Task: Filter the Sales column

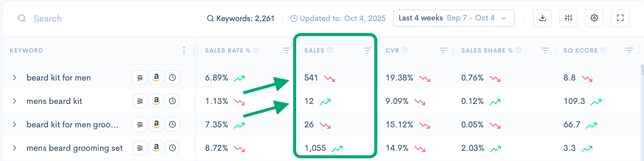Action: [x=367, y=50]
